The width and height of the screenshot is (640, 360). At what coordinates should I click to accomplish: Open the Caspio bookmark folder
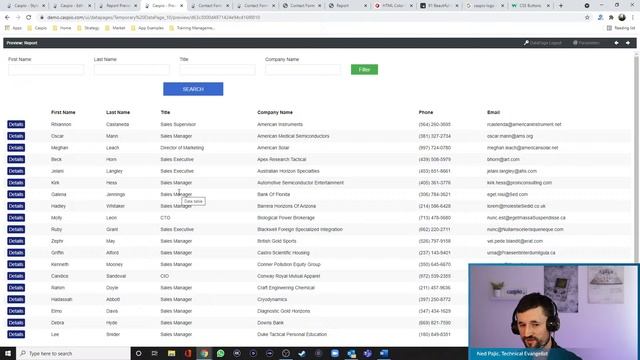pos(37,28)
